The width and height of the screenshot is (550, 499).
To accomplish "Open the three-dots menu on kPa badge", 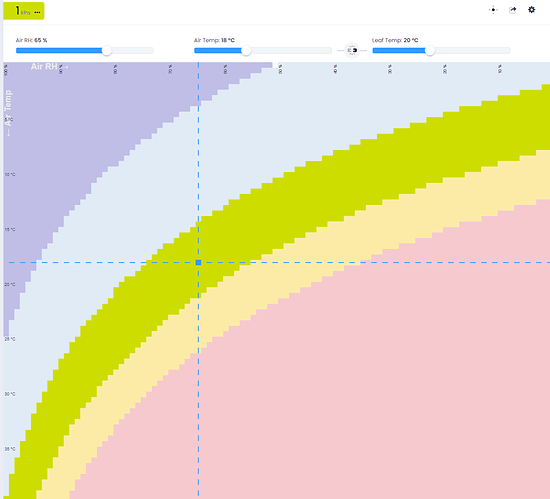I will click(38, 12).
